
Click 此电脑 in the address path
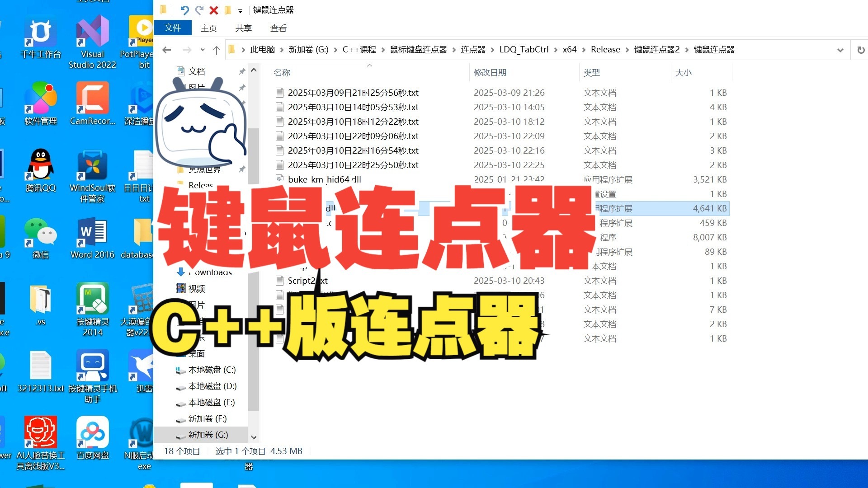point(262,50)
